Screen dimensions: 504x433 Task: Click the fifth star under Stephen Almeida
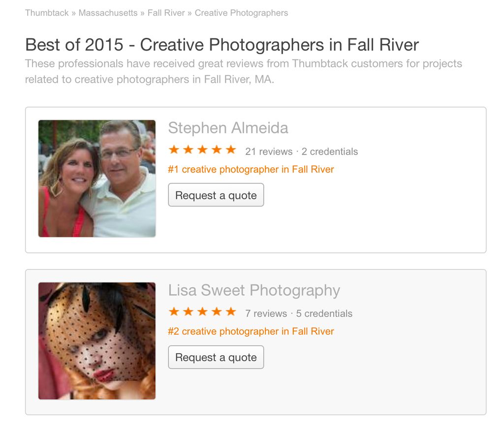pyautogui.click(x=230, y=149)
